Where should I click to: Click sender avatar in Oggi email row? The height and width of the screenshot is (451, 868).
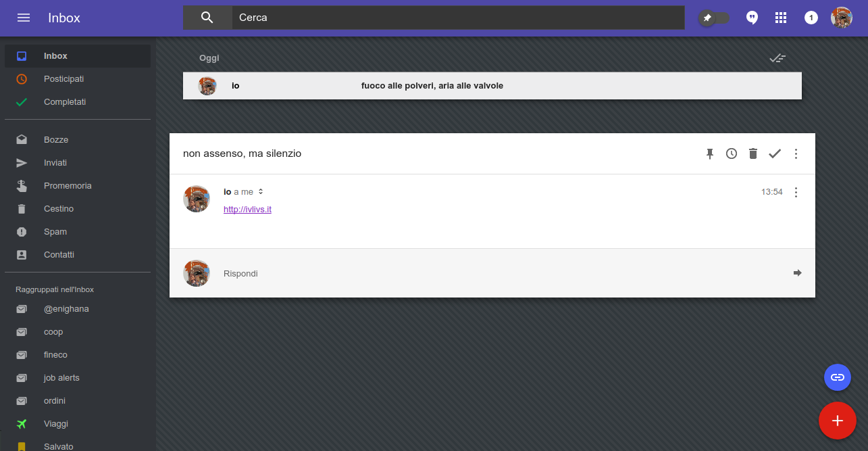[x=207, y=86]
